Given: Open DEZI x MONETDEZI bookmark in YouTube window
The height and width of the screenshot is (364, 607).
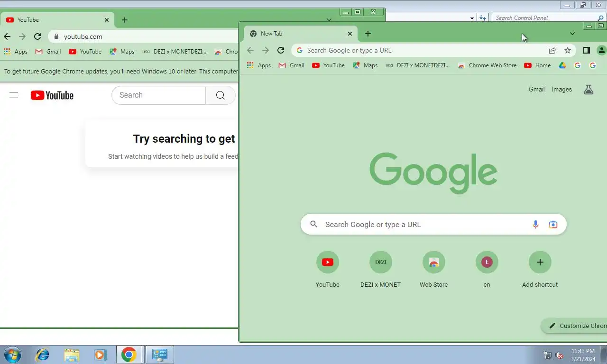Looking at the screenshot, I should [175, 52].
